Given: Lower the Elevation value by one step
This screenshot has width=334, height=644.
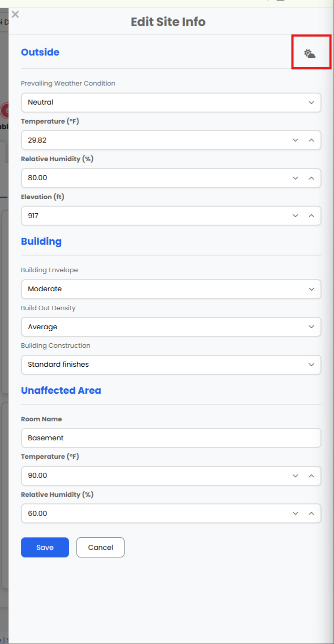Looking at the screenshot, I should tap(295, 216).
